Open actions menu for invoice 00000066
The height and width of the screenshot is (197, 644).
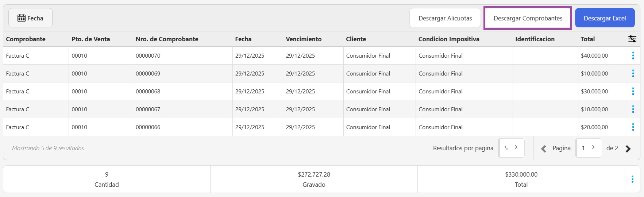633,127
